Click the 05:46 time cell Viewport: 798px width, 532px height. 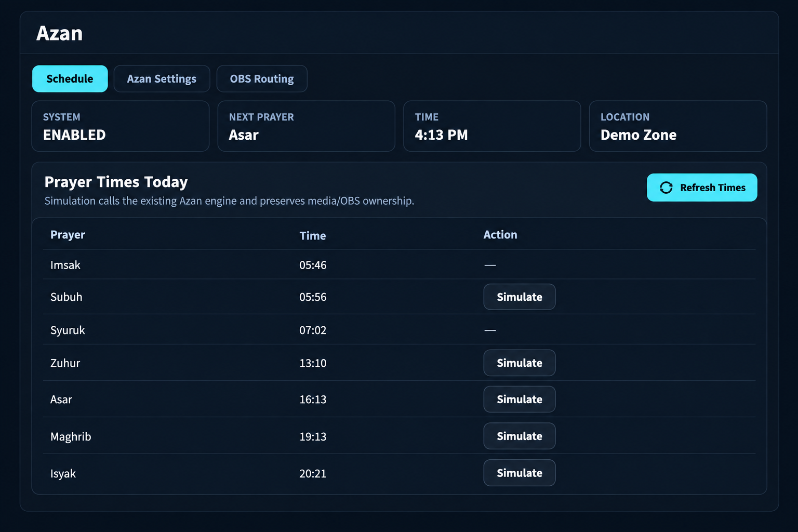313,265
